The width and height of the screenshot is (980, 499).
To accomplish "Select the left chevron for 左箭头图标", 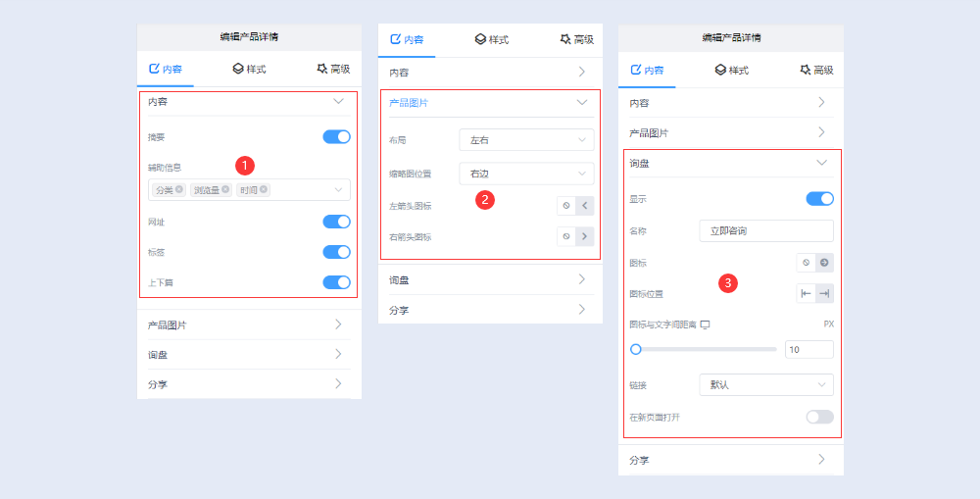I will tap(584, 206).
